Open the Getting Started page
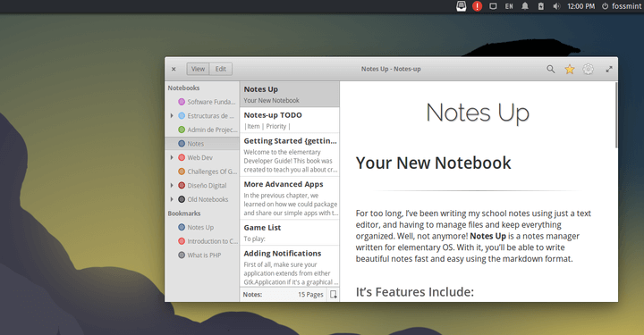The height and width of the screenshot is (335, 644). 290,155
